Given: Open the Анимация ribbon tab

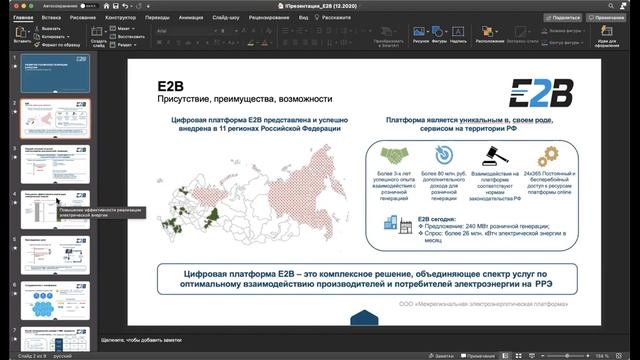Looking at the screenshot, I should pos(191,18).
